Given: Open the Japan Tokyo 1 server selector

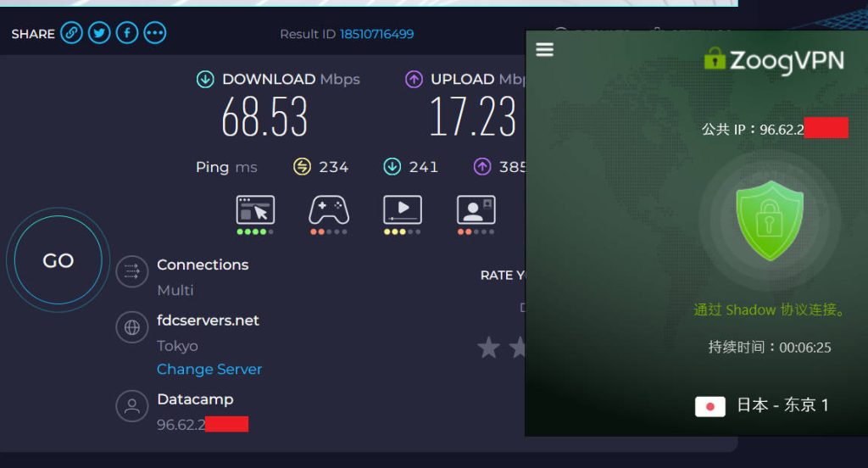Looking at the screenshot, I should (x=763, y=405).
